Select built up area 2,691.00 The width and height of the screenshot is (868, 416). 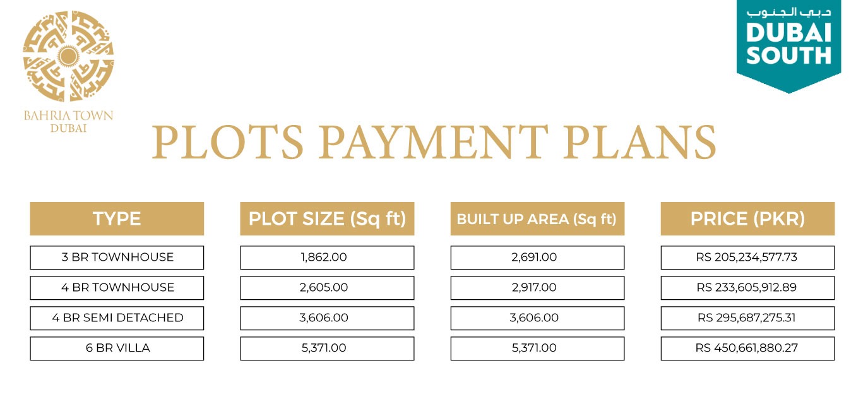point(537,258)
